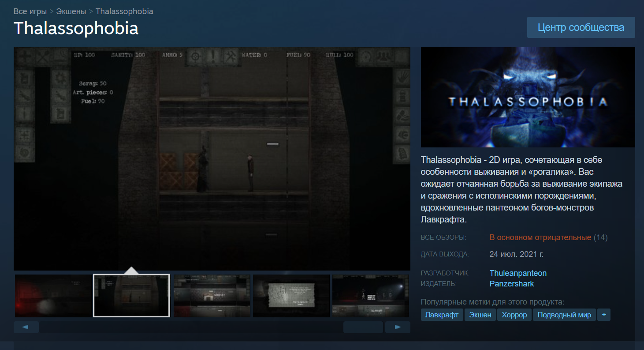Select the "Лавкрафт" tag

click(442, 315)
